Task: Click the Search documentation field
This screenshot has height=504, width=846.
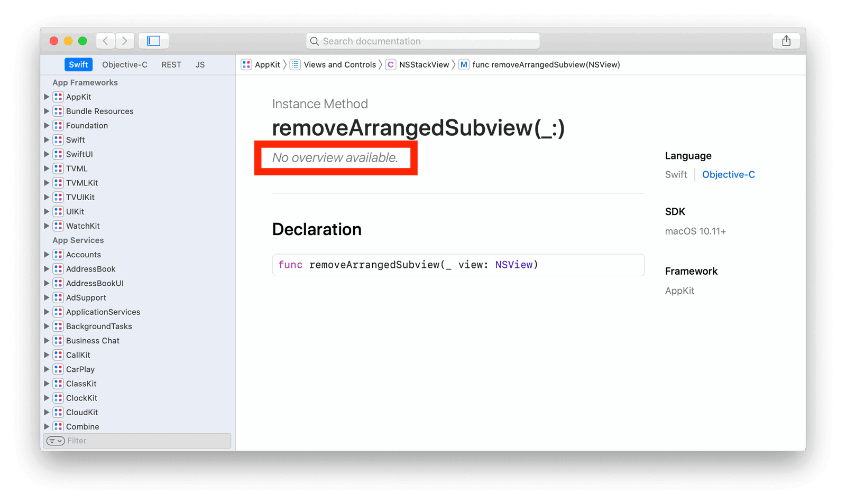Action: [423, 41]
